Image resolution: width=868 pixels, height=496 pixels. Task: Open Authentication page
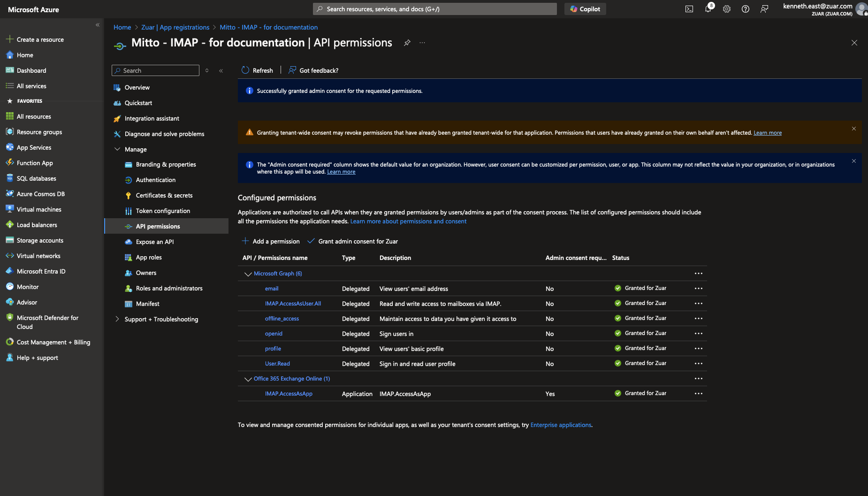156,180
